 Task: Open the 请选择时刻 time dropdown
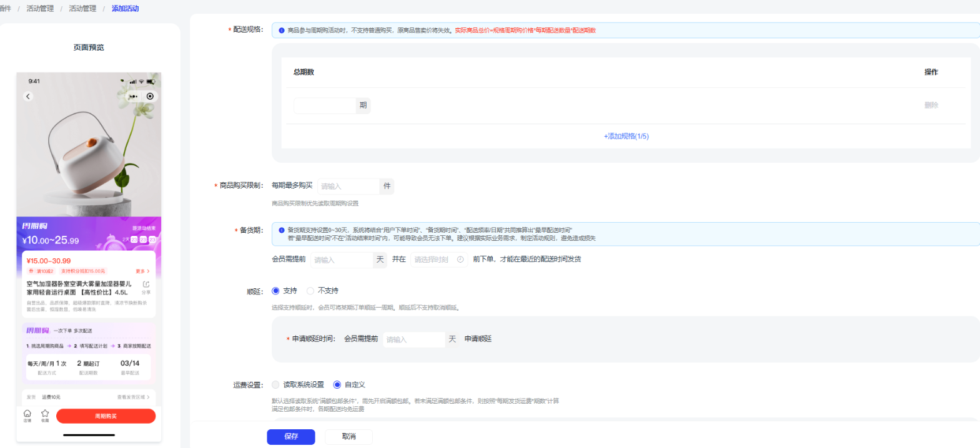tap(435, 260)
